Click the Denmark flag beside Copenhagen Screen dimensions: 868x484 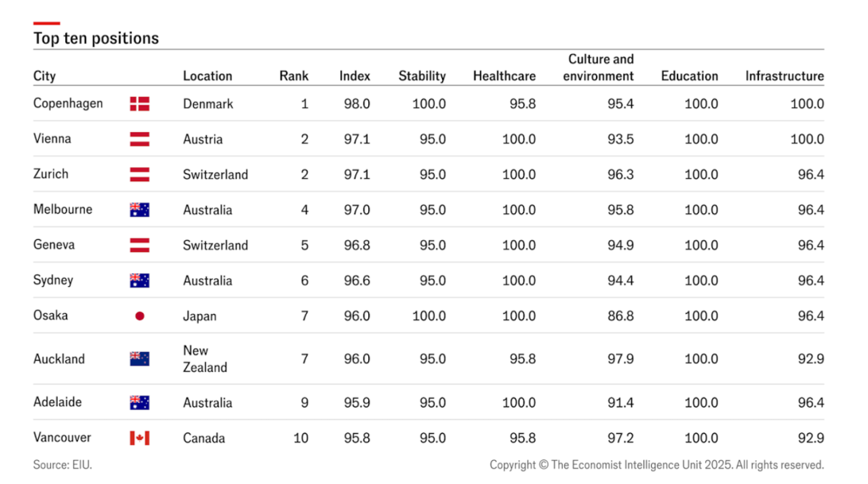[x=140, y=104]
